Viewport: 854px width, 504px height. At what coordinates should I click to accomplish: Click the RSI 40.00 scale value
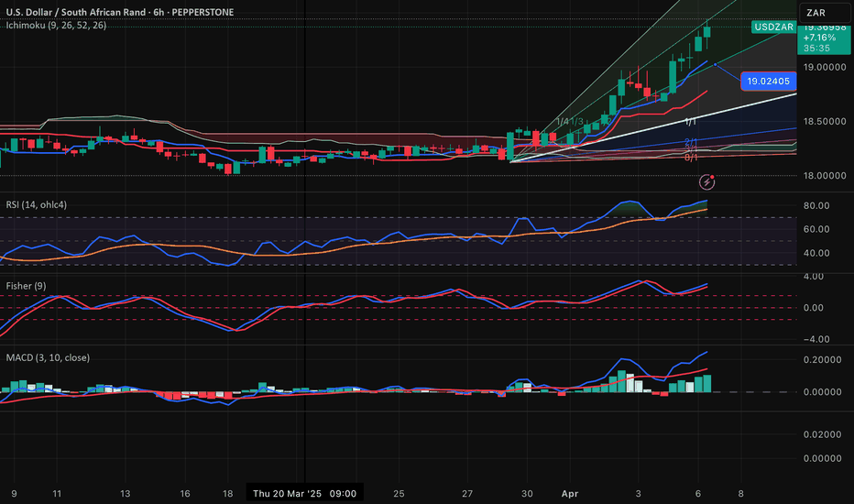coord(816,253)
